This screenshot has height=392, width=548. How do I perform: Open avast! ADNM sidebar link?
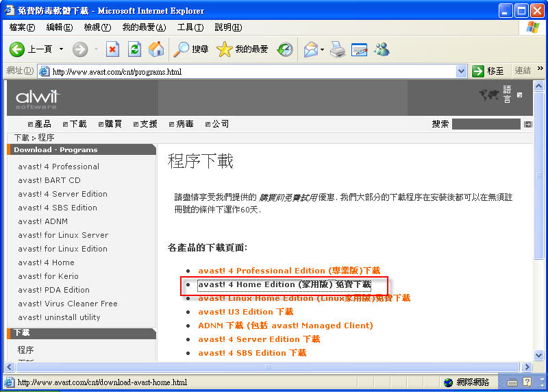coord(43,221)
